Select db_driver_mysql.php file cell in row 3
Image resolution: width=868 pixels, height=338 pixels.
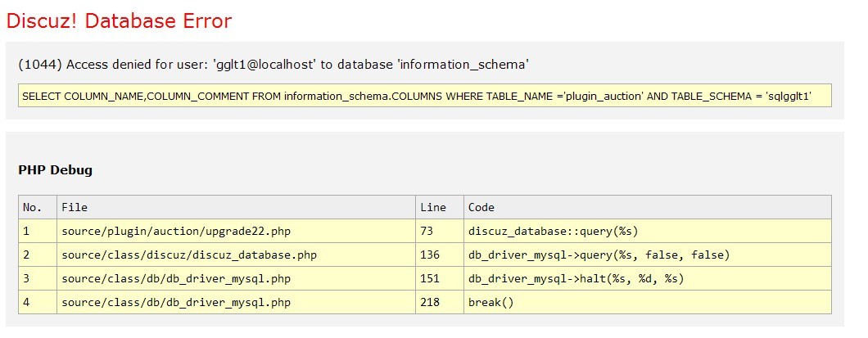coord(237,279)
